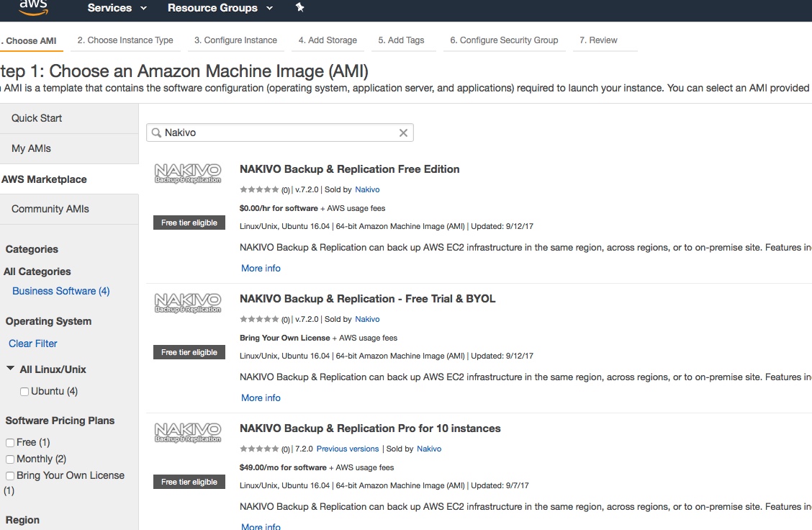
Task: Open the Resource Groups dropdown menu
Action: 220,8
